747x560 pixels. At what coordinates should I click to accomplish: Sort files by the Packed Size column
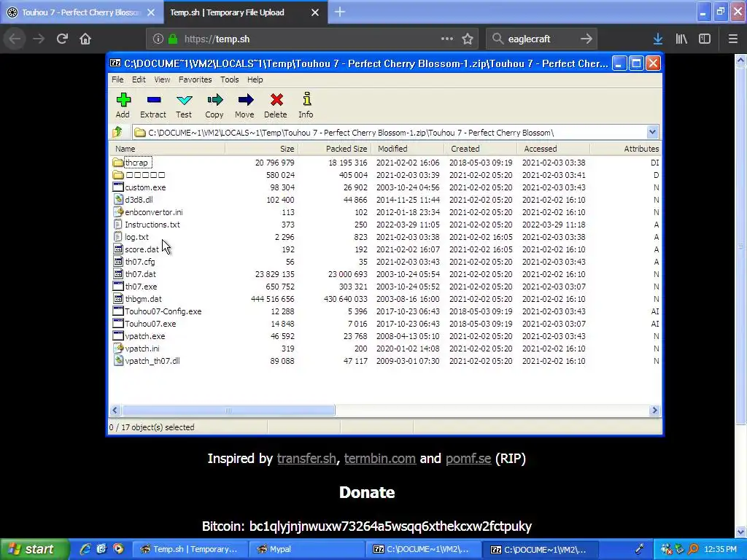334,149
